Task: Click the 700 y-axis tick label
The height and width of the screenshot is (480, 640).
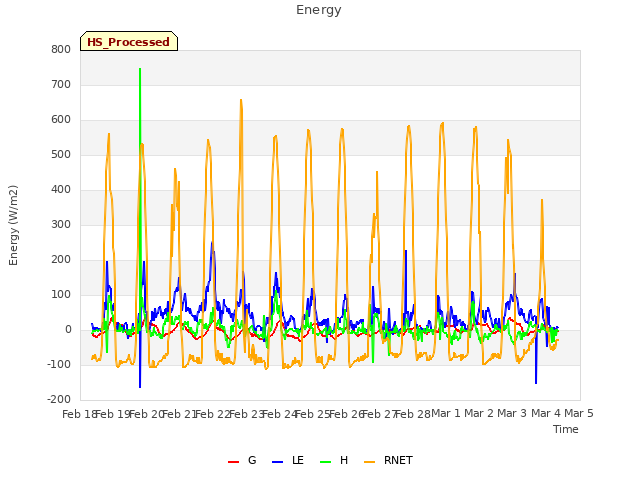Action: point(61,84)
